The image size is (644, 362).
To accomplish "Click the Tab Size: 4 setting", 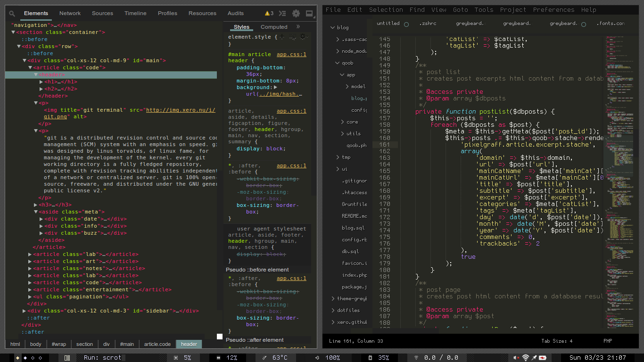I will pos(557,341).
